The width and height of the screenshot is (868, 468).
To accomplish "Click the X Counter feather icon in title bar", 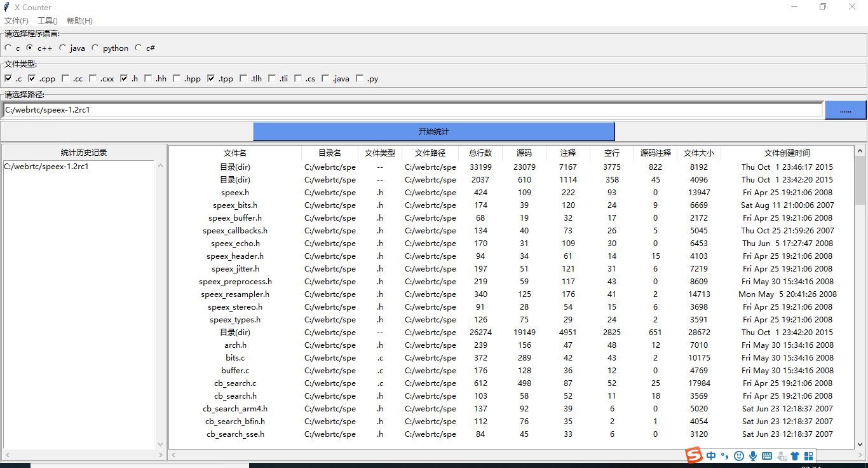I will pos(6,6).
